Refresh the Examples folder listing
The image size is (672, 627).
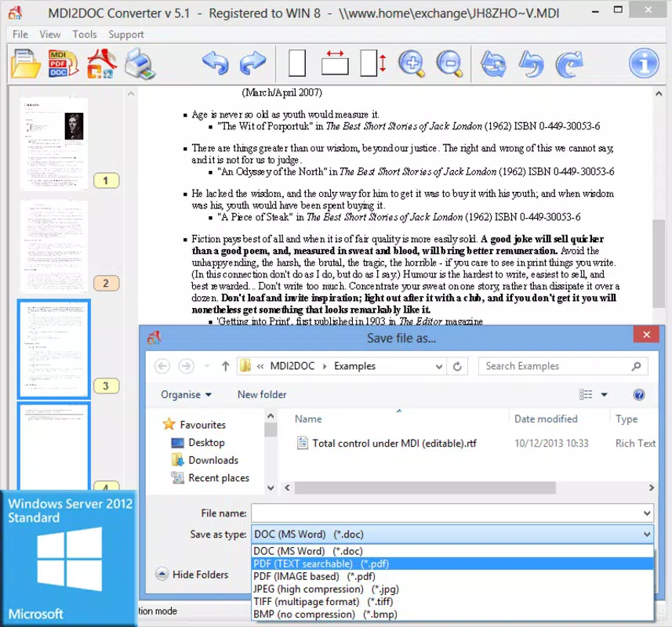click(x=457, y=366)
